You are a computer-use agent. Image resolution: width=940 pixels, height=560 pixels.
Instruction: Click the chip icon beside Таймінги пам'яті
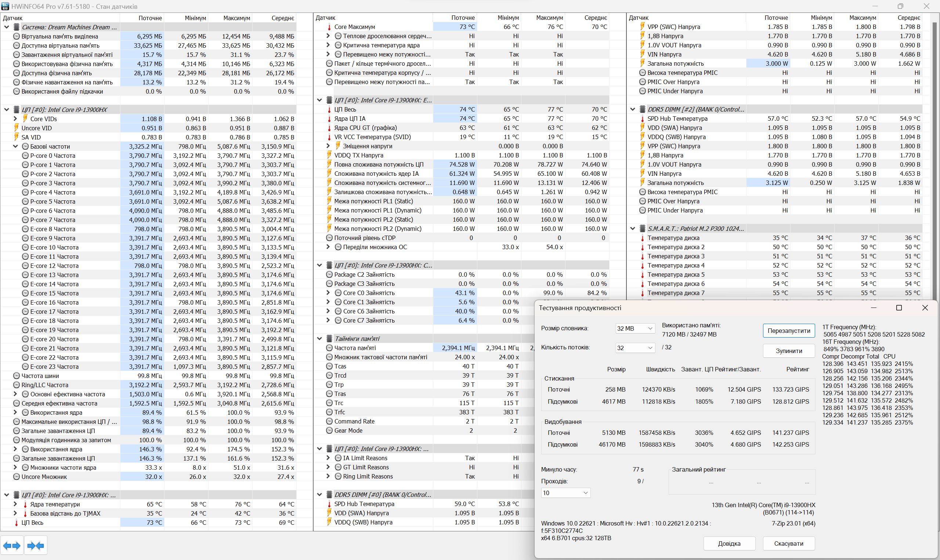coord(329,338)
